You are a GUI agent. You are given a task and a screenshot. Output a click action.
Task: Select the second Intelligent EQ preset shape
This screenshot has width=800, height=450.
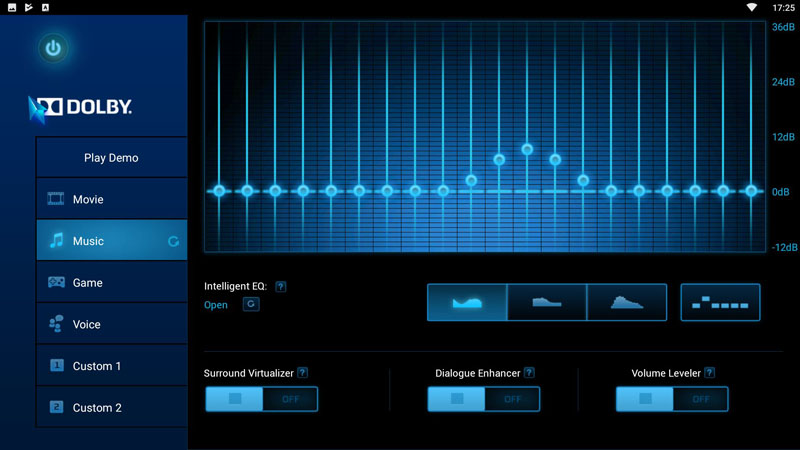[547, 302]
